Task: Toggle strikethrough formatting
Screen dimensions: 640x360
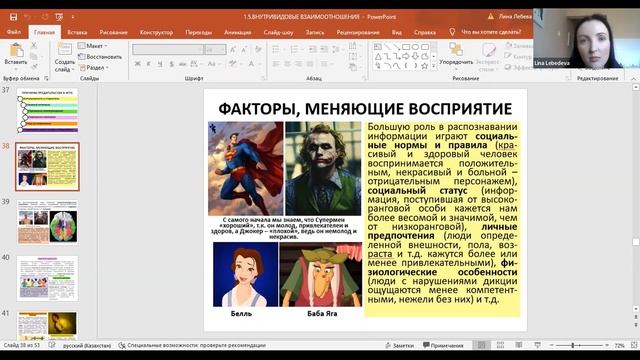Action: click(182, 64)
